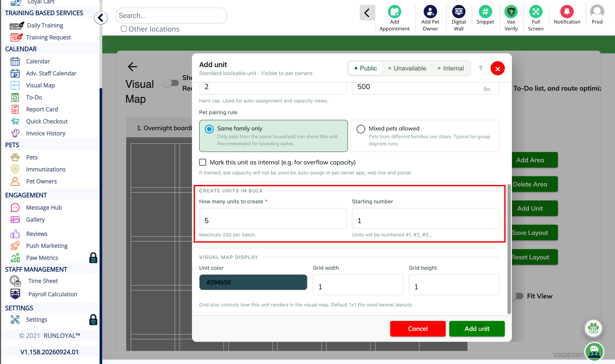Open Message Hub in the sidebar

pos(44,207)
